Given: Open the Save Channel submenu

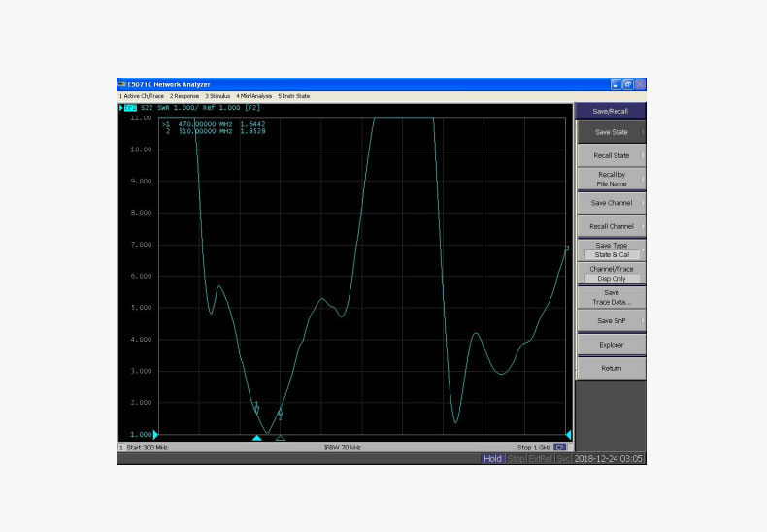Looking at the screenshot, I should click(x=612, y=203).
